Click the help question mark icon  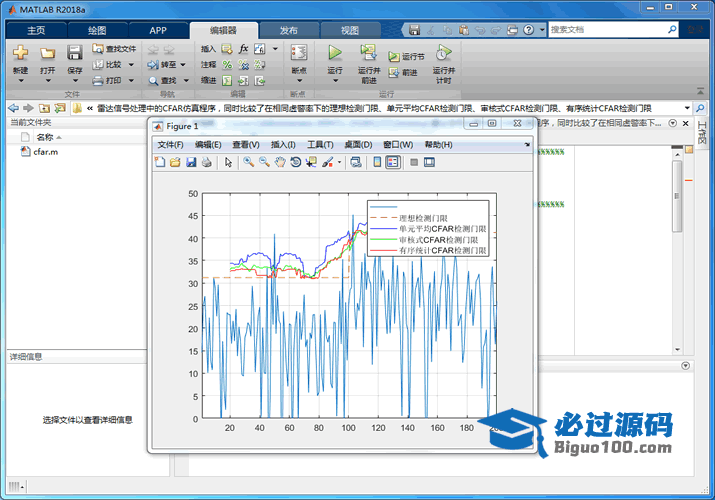[x=528, y=30]
